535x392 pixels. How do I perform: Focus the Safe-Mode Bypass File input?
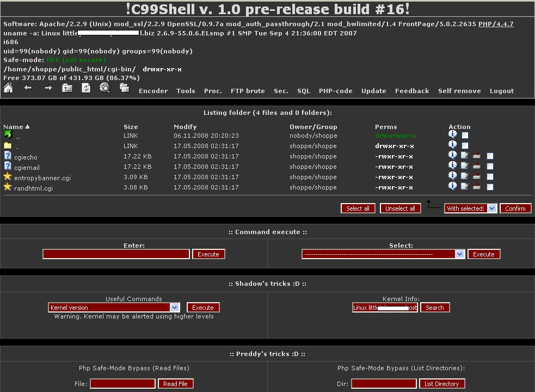122,384
